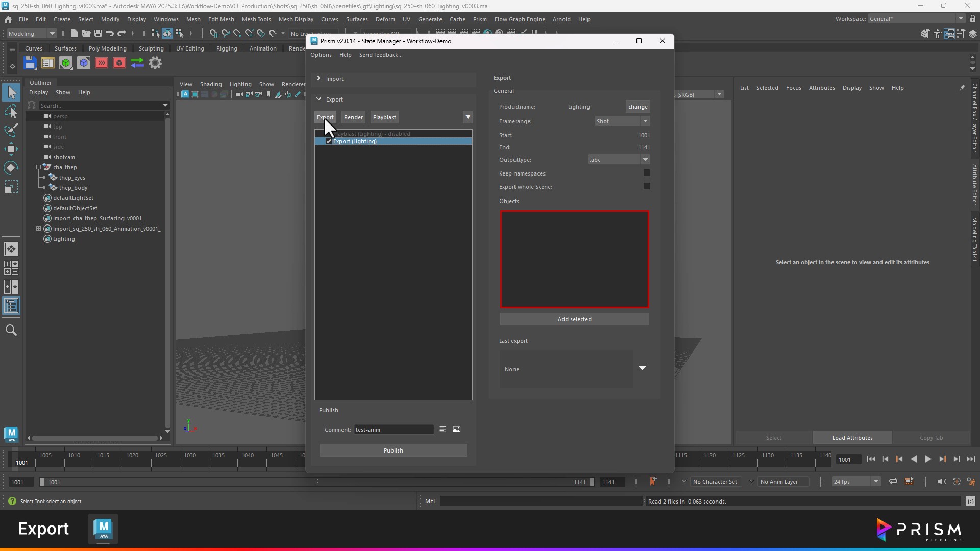Click the change productname button
The image size is (980, 551).
[x=638, y=107]
